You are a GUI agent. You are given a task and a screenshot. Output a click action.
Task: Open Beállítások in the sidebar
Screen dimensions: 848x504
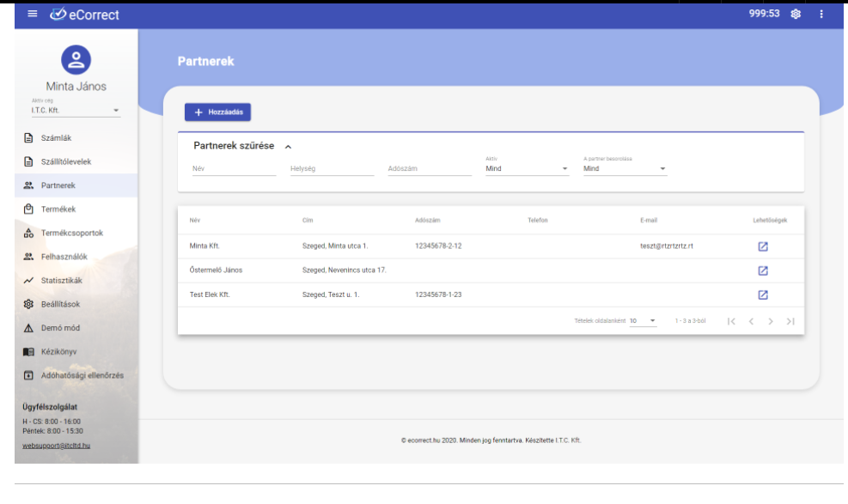(76, 304)
